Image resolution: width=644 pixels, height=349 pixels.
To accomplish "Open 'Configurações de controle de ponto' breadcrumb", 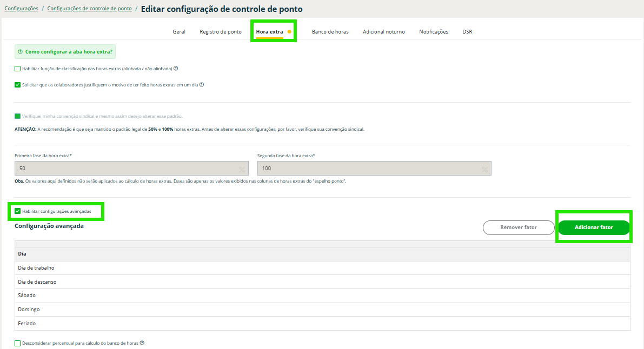I will point(89,9).
